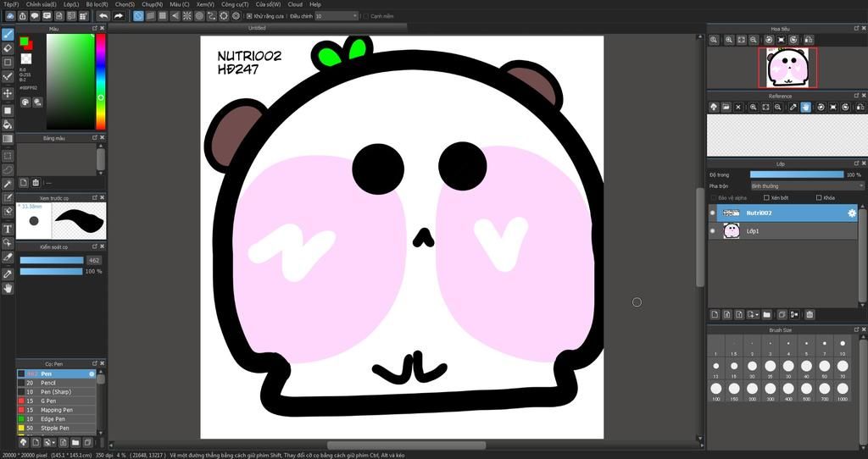Select the Move tool

click(8, 93)
